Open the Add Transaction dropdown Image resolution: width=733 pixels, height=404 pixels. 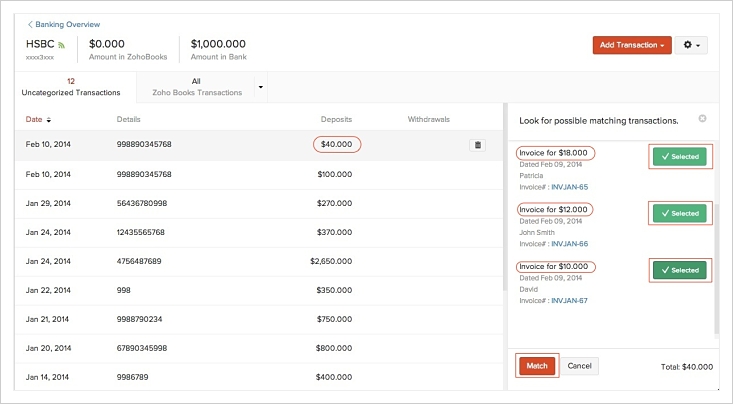click(631, 45)
